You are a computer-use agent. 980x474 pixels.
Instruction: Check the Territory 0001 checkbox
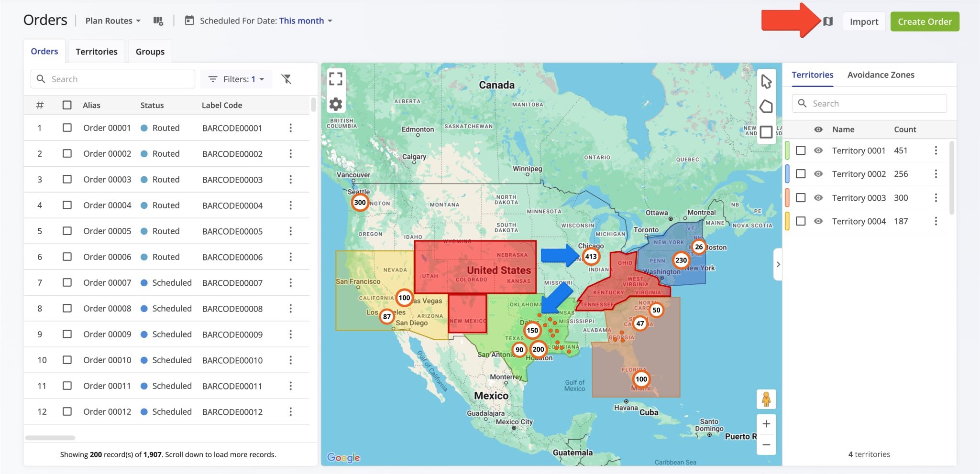pyautogui.click(x=801, y=151)
